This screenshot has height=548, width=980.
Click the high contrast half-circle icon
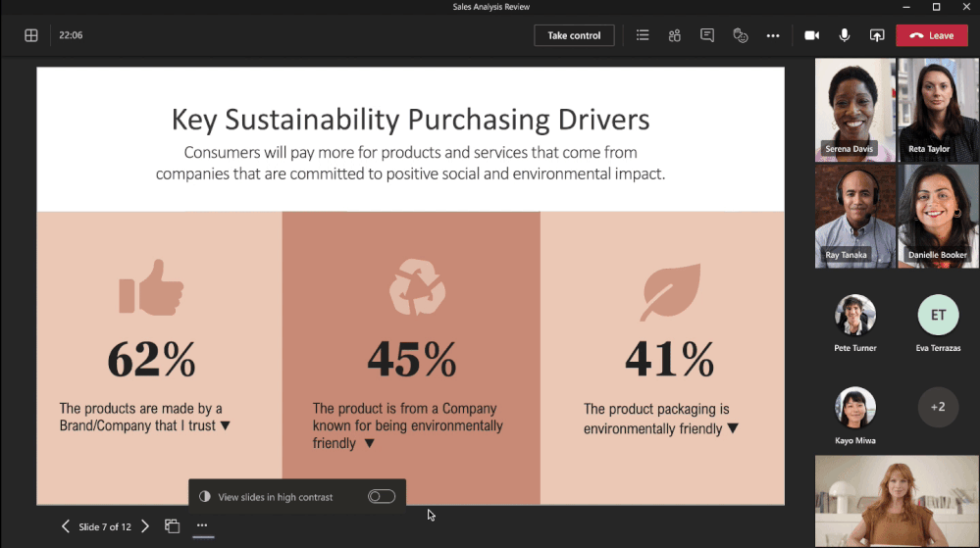pos(204,497)
